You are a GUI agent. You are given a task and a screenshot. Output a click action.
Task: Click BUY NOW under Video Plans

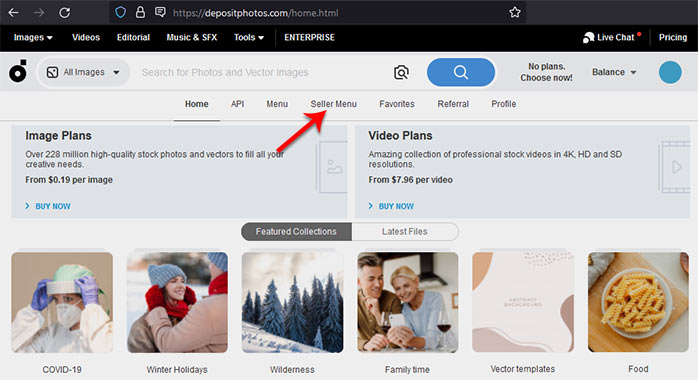click(x=391, y=206)
